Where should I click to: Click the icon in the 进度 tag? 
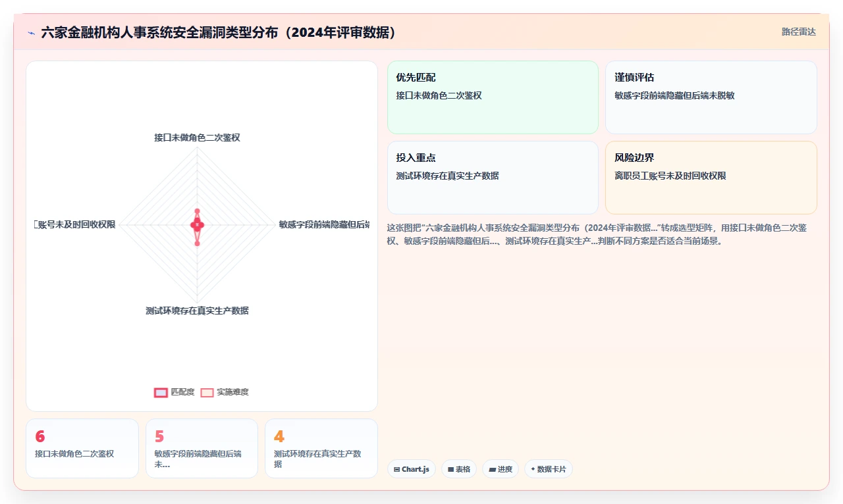point(492,469)
